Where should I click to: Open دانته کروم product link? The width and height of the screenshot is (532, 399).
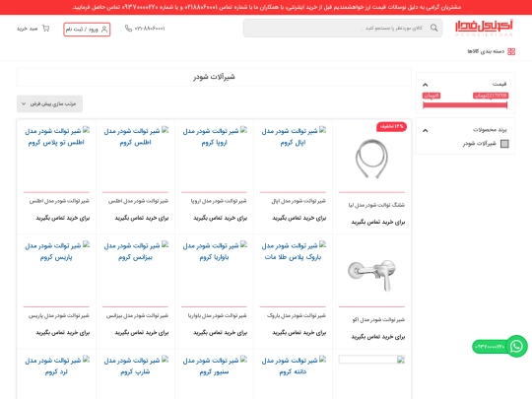pyautogui.click(x=294, y=366)
